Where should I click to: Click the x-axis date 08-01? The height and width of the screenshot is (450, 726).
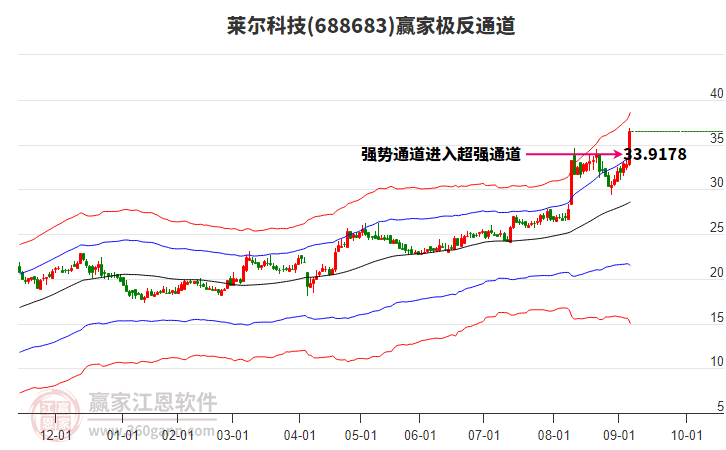pyautogui.click(x=553, y=436)
